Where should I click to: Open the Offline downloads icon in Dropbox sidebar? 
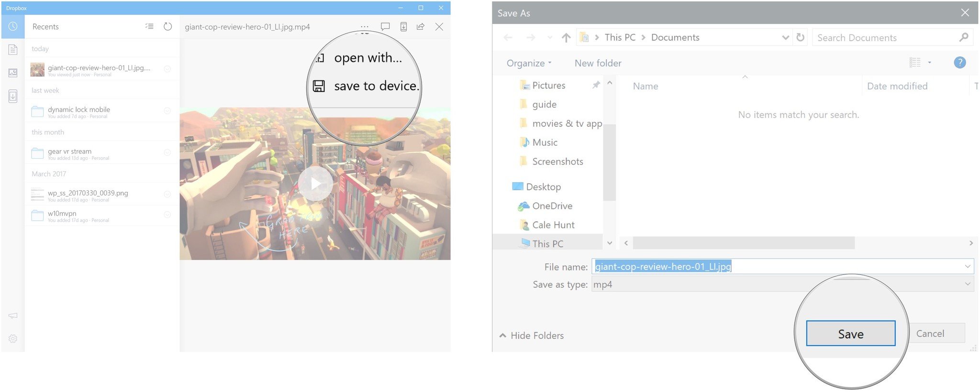coord(13,96)
